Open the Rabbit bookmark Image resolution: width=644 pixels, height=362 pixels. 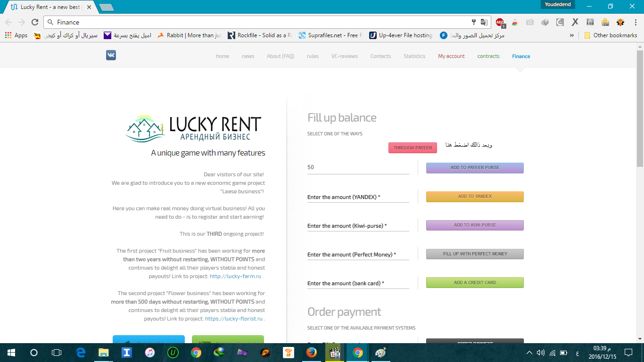[189, 35]
